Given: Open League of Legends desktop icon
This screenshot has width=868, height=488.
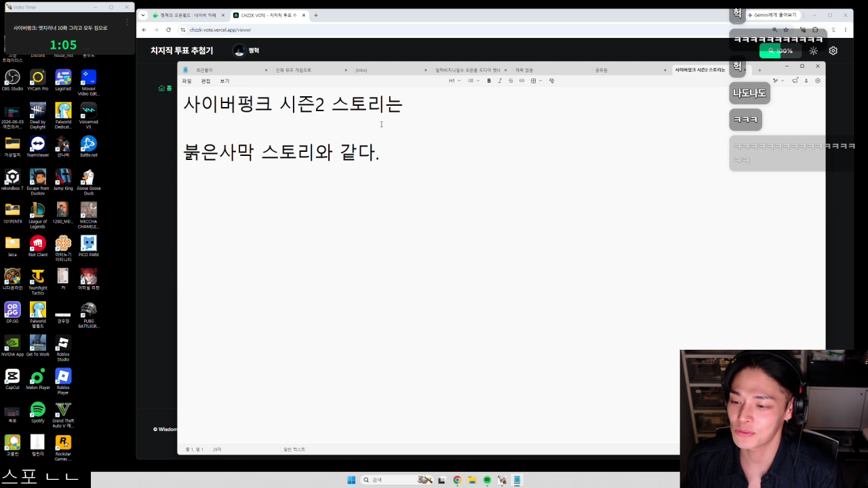Looking at the screenshot, I should click(x=38, y=216).
